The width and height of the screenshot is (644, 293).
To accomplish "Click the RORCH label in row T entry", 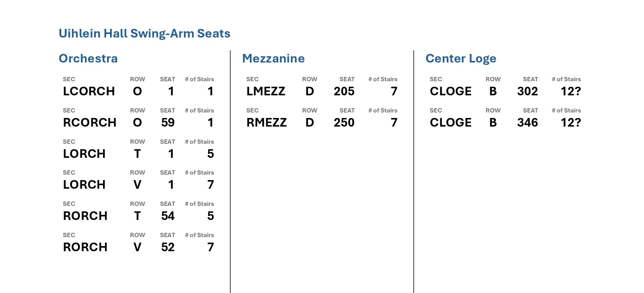I will pos(85,216).
